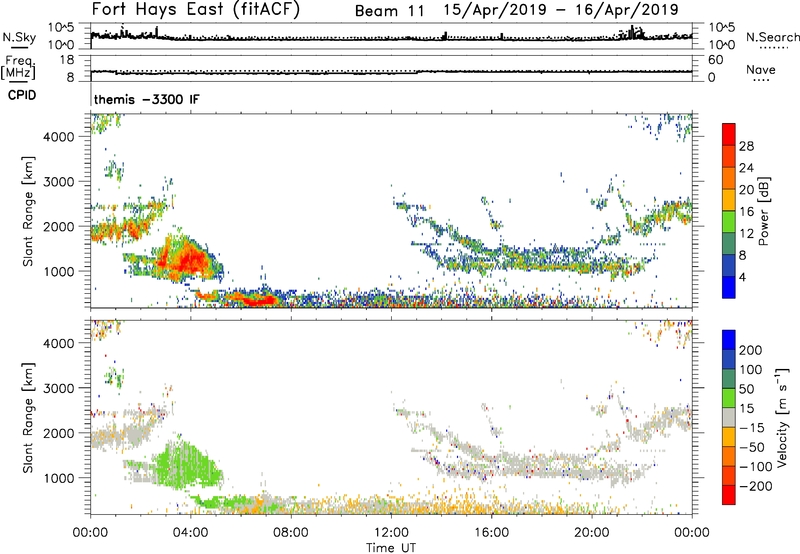Click the '4000' tick in the power panel
The image size is (800, 554).
(59, 137)
